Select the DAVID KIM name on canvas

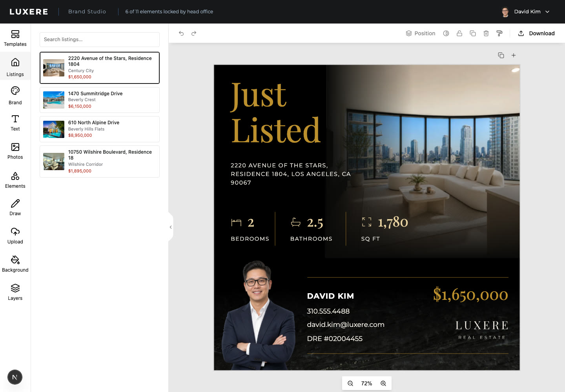pyautogui.click(x=330, y=296)
